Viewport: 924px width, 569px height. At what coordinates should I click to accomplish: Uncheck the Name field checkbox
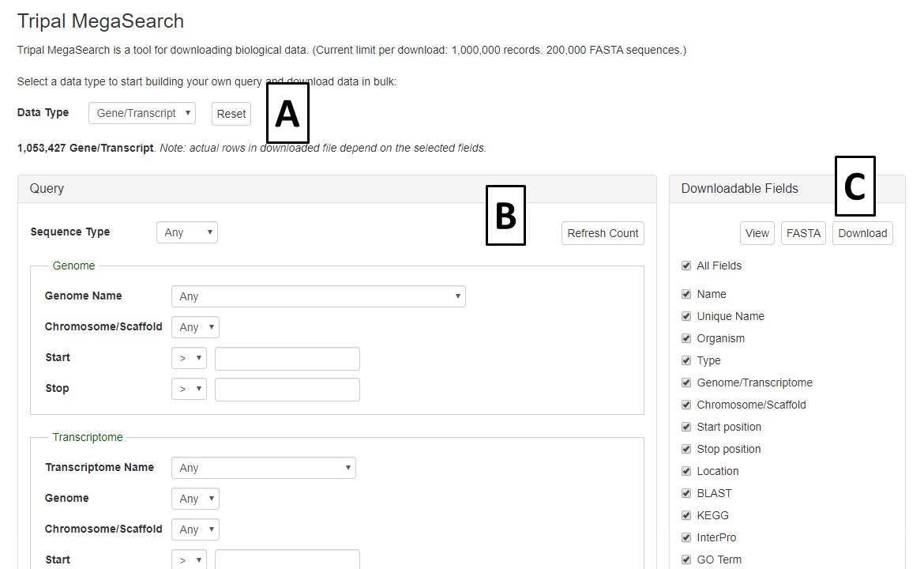tap(686, 294)
